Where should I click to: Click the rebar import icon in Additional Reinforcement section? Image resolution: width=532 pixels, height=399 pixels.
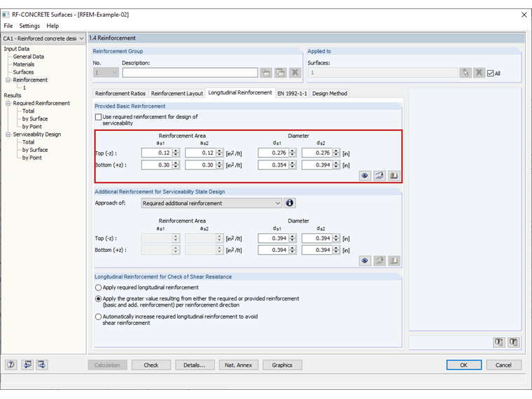tap(379, 260)
